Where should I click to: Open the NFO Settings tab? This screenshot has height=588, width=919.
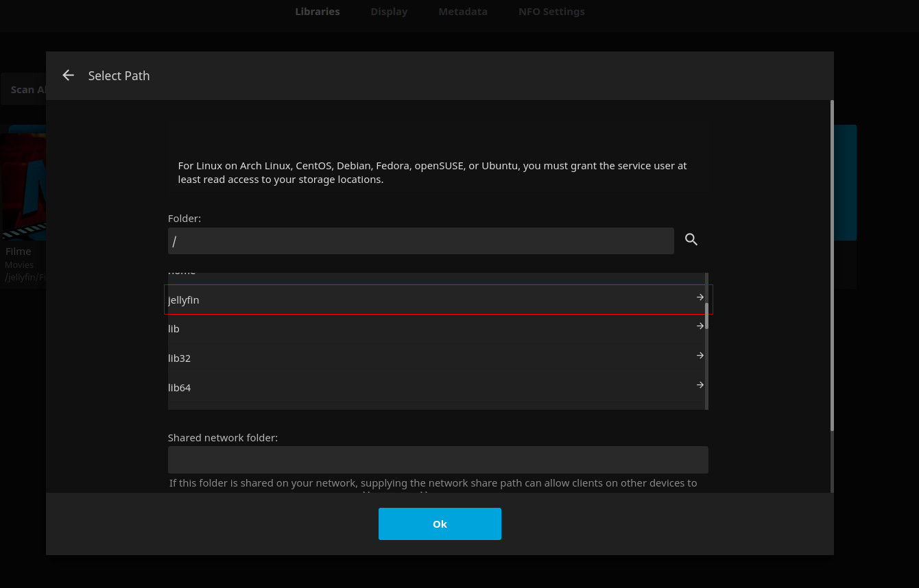[551, 12]
